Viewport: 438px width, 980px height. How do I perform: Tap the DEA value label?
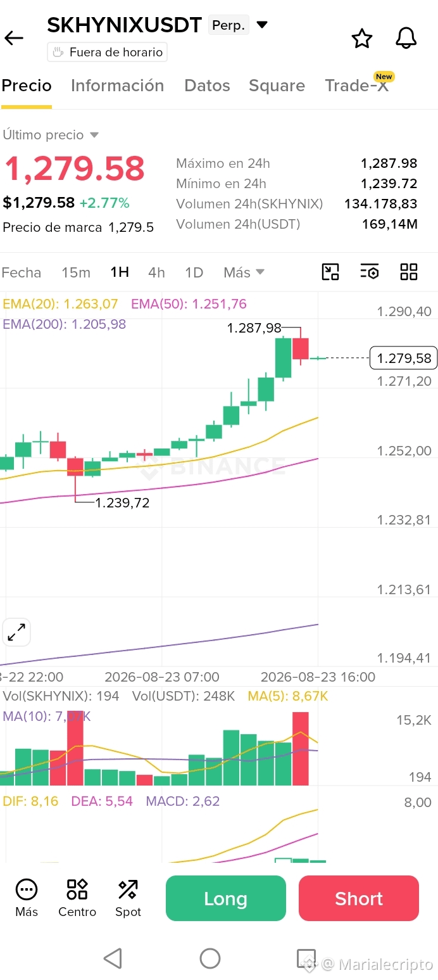[102, 801]
